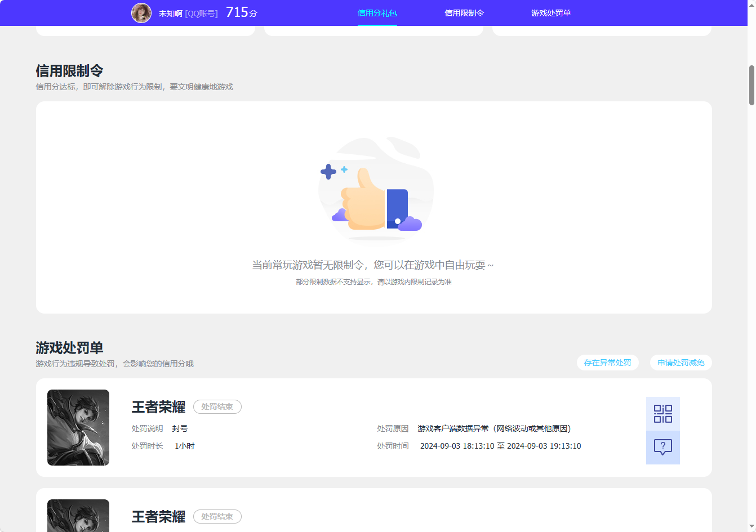756x532 pixels.
Task: Click the penalty reason 游戏客户端数据异常 text
Action: [x=494, y=428]
